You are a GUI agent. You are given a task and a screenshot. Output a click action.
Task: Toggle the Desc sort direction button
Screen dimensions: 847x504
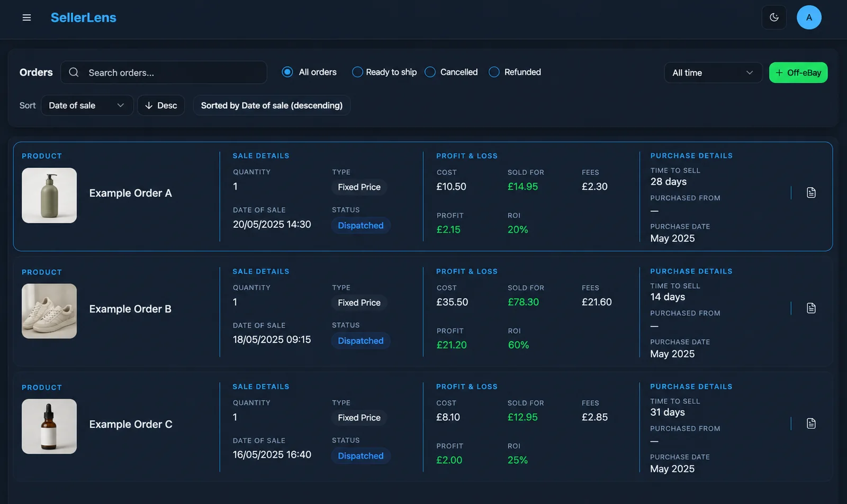coord(161,105)
